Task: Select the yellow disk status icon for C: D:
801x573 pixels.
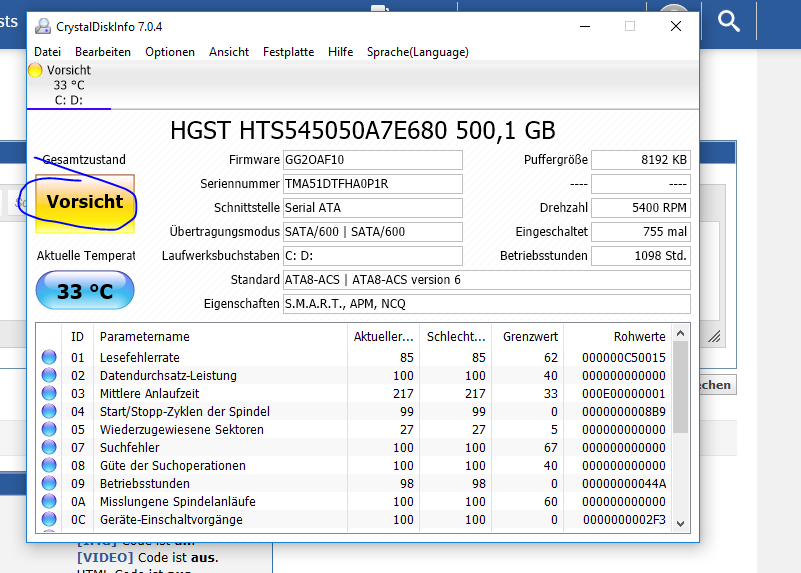Action: click(35, 70)
